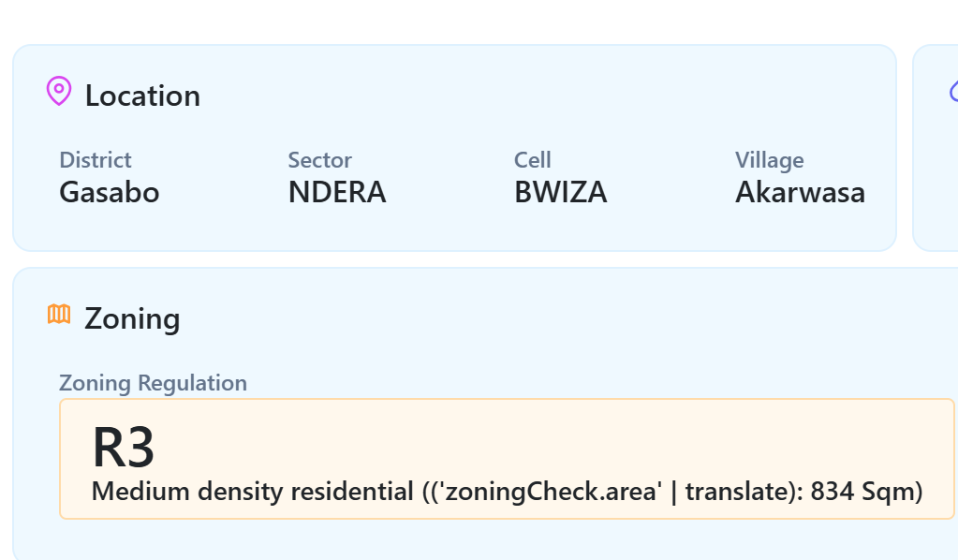Click the Village field label

770,160
